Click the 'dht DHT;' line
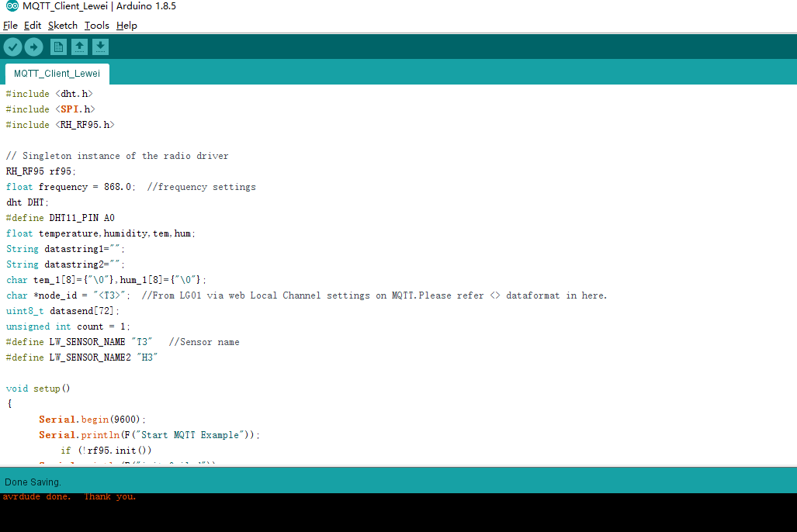The width and height of the screenshot is (797, 532). (27, 202)
